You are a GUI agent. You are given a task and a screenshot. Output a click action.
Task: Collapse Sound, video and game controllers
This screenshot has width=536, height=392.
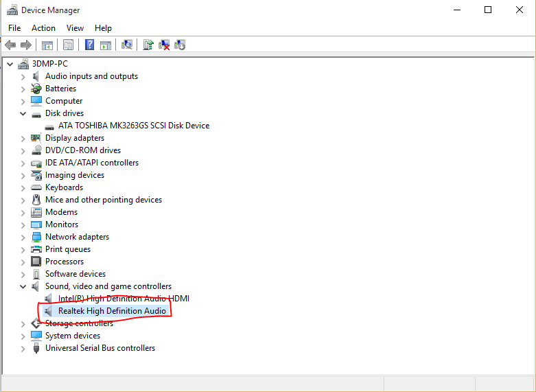tap(23, 286)
